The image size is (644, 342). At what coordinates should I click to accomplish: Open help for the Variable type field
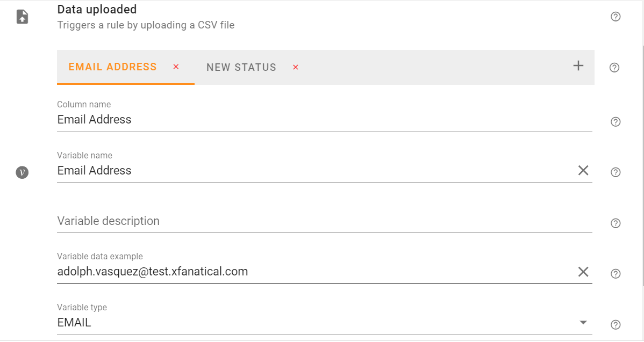tap(615, 324)
